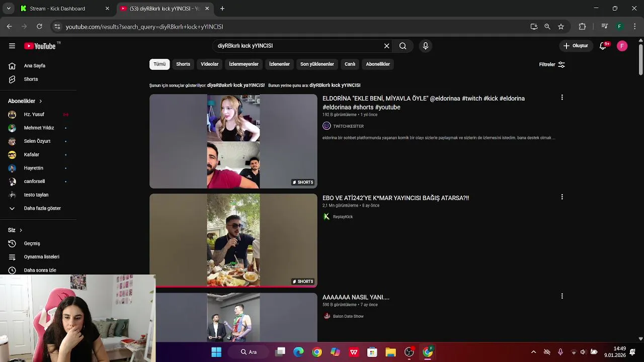This screenshot has width=644, height=362.
Task: Open the tab search dropdown arrow
Action: coord(9,9)
